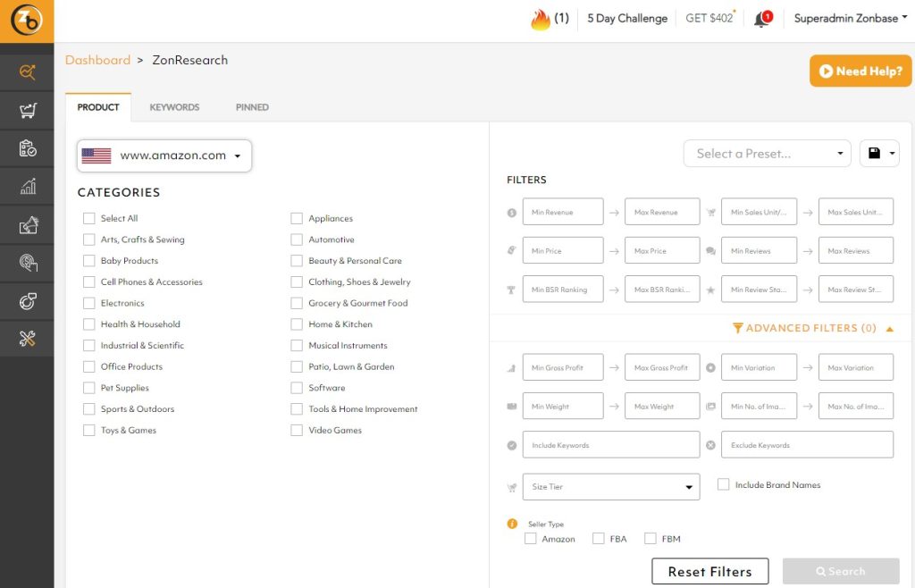Open the Size Tier dropdown
Screen dimensions: 915x588
pos(611,487)
